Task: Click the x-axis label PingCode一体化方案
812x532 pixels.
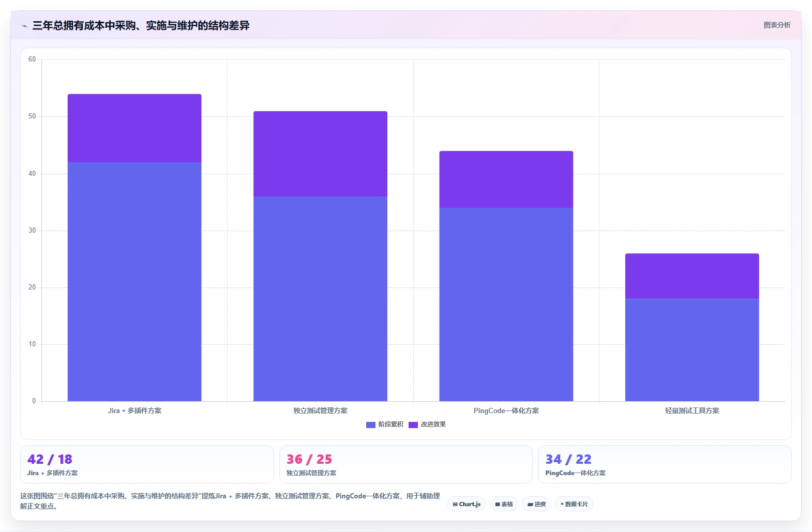Action: [506, 411]
